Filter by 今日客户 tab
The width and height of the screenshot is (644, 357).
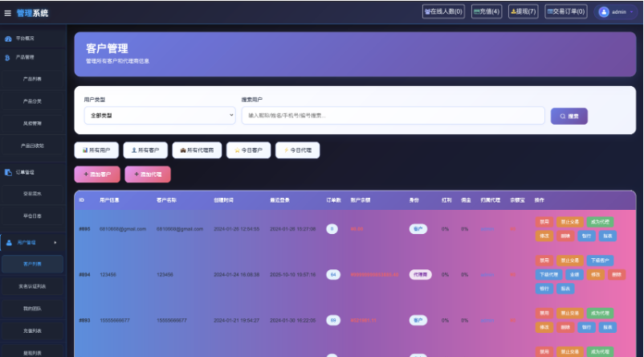coord(248,150)
